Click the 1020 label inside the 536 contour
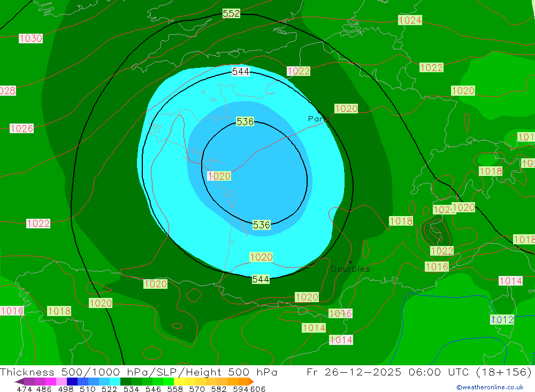Viewport: 535px width, 392px height. (219, 176)
